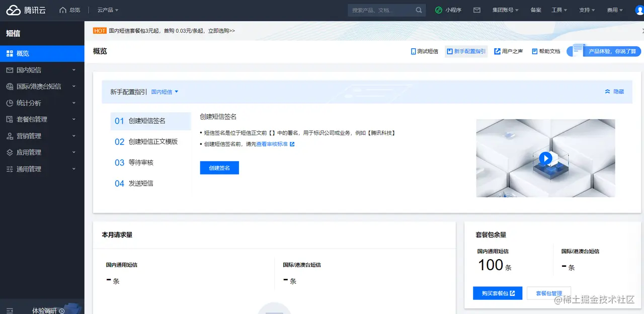Screen dimensions: 644x314
Task: Expand 营销管理 sidebar chevron
Action: click(x=74, y=136)
